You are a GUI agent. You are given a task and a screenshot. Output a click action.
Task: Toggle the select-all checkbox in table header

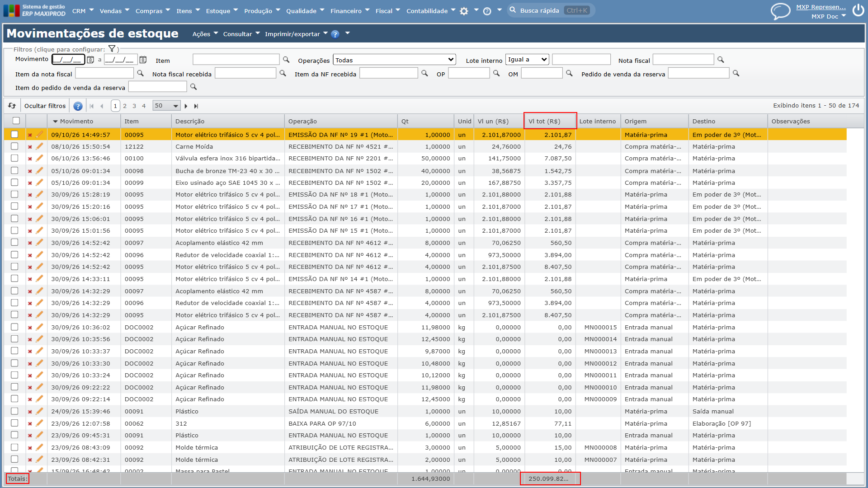point(16,121)
